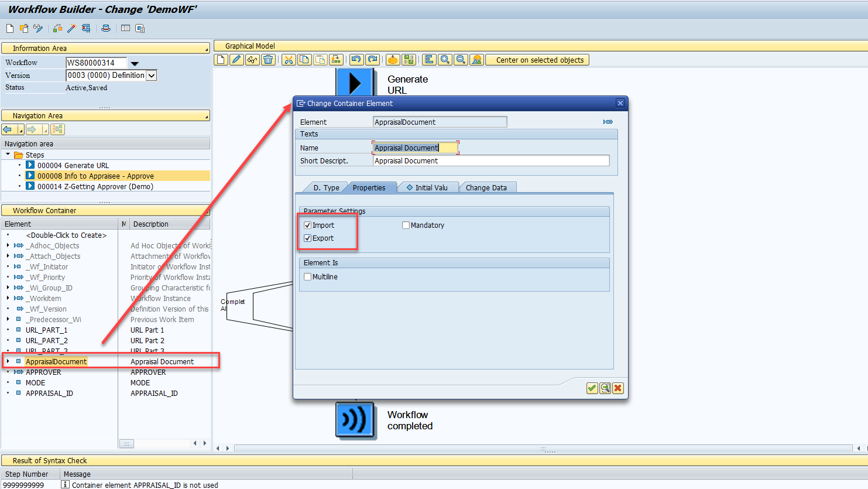Image resolution: width=868 pixels, height=489 pixels.
Task: Expand the _Adhoc_Objects container element
Action: click(x=8, y=245)
